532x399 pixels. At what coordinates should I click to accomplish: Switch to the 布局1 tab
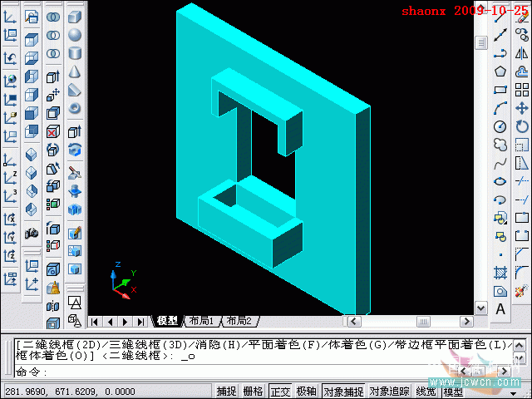click(x=201, y=321)
